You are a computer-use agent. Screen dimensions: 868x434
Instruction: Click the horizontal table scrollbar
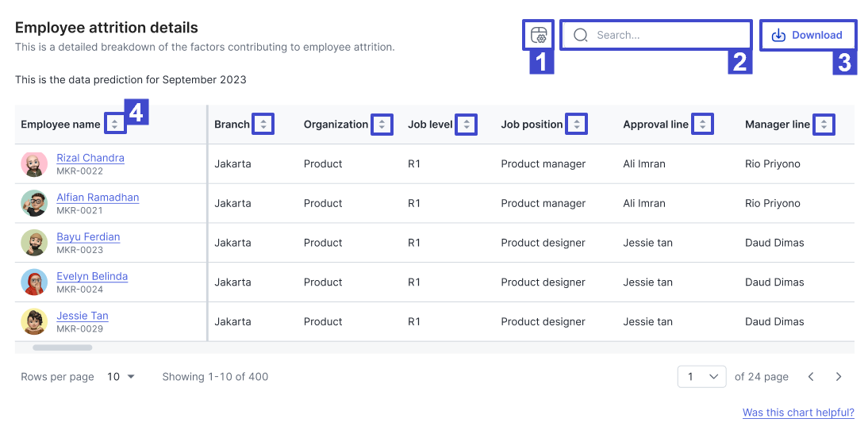63,348
